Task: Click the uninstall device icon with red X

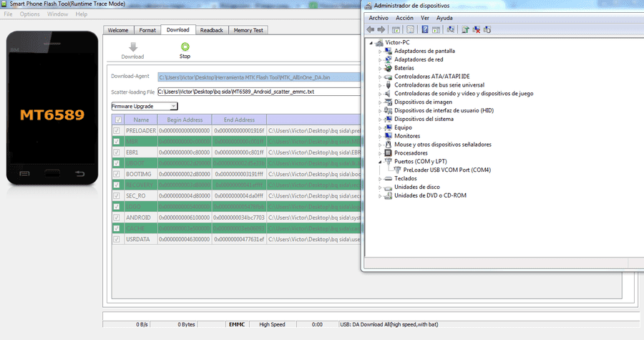Action: pyautogui.click(x=477, y=29)
